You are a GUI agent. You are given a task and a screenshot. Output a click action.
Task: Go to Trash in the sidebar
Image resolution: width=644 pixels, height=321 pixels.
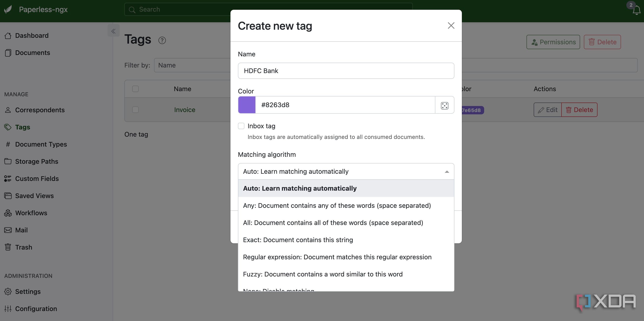coord(23,247)
